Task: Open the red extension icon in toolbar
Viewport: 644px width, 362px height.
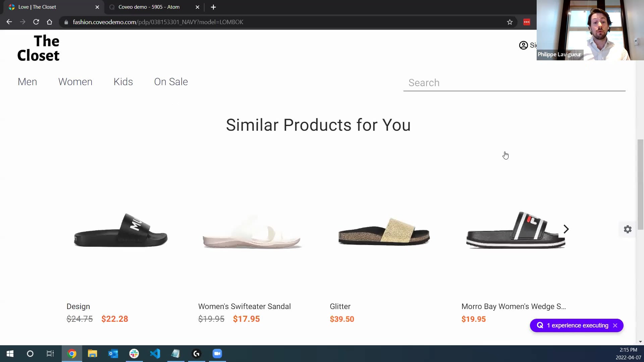Action: 527,22
